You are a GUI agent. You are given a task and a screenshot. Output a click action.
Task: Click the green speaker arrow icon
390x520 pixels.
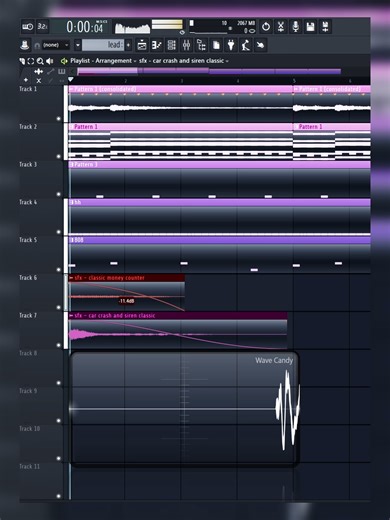64,61
